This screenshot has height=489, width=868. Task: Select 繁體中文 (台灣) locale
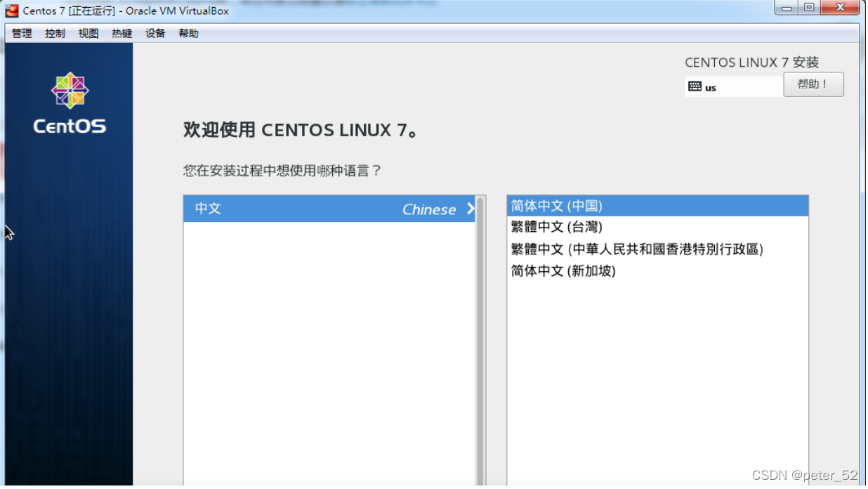tap(657, 227)
